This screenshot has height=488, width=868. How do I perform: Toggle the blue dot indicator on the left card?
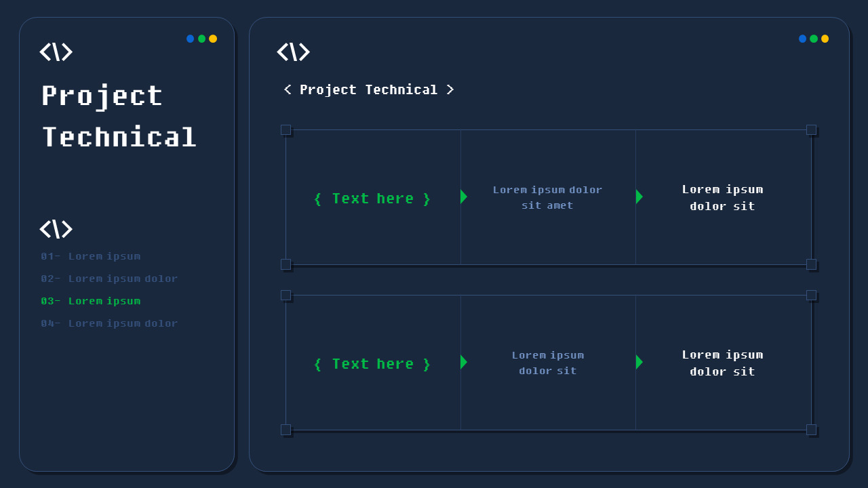click(x=190, y=39)
